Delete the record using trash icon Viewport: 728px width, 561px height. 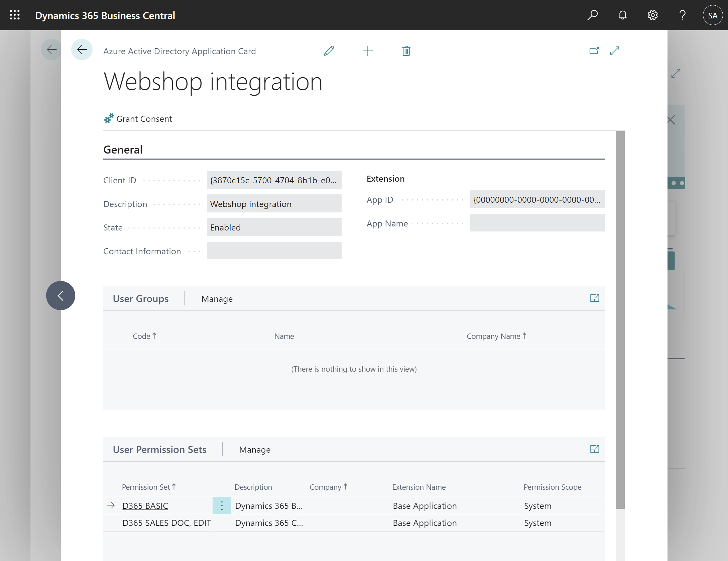[x=406, y=51]
